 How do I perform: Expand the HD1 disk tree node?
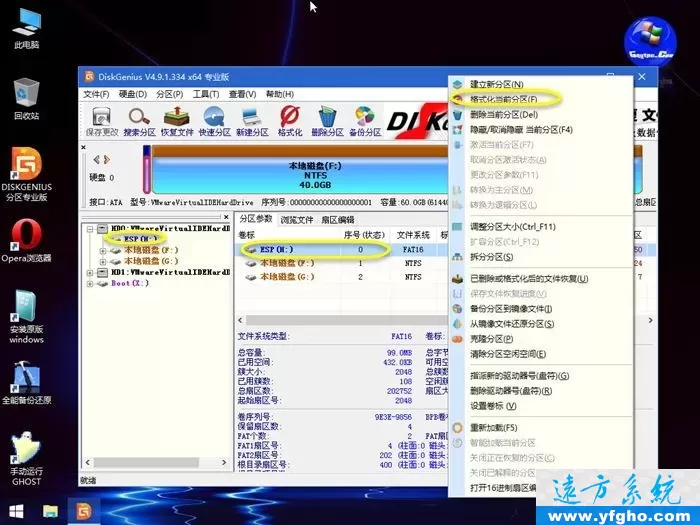point(90,272)
